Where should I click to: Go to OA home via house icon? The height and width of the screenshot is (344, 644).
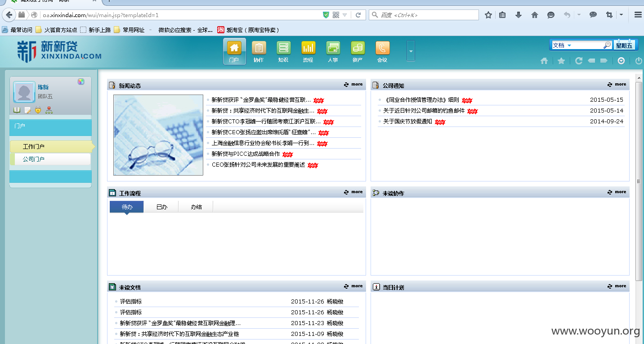(544, 61)
